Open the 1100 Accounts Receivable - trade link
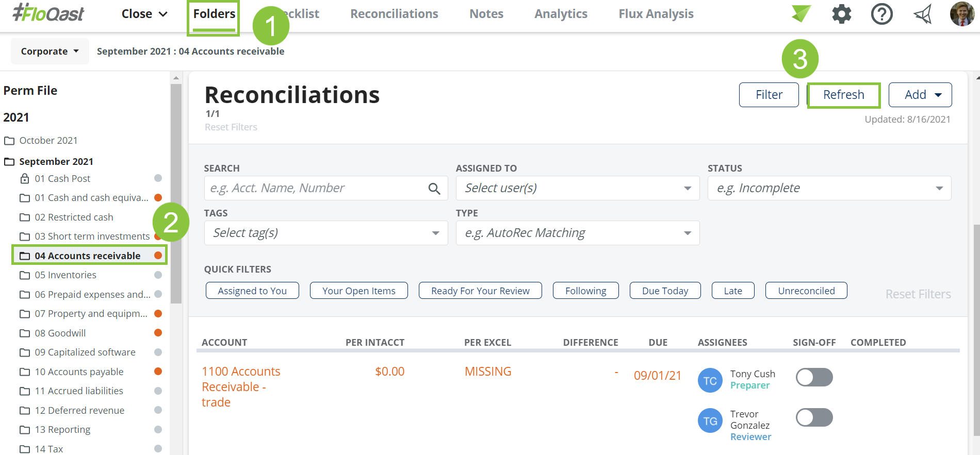Viewport: 980px width, 455px height. point(241,386)
